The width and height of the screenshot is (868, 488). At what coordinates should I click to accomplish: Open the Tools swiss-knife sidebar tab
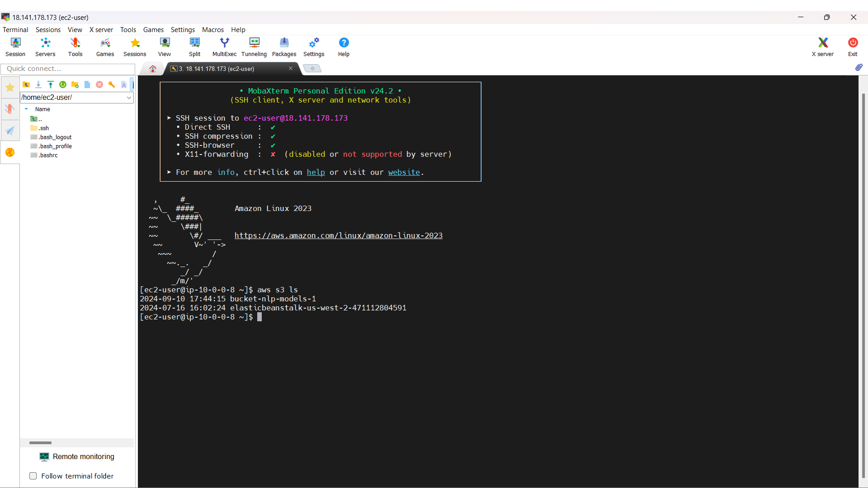pyautogui.click(x=10, y=109)
